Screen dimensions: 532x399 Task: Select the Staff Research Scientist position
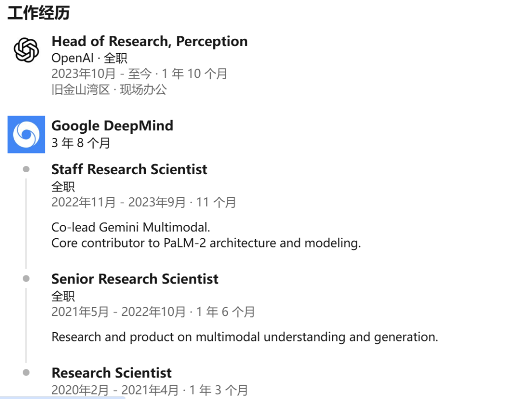coord(129,169)
